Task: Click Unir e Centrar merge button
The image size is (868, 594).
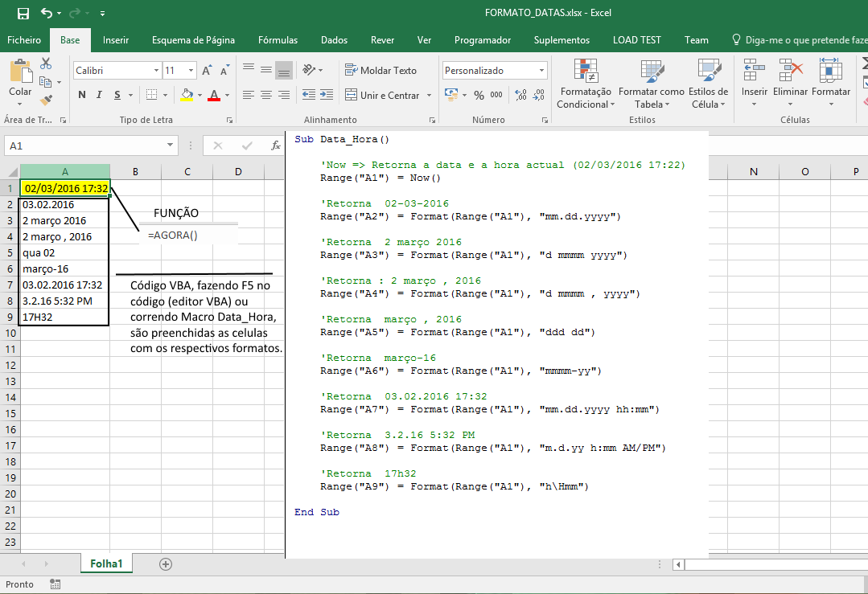Action: click(x=383, y=95)
